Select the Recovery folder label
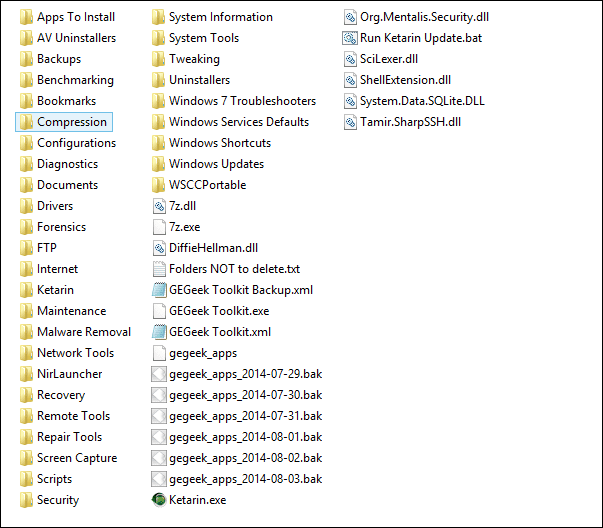603x528 pixels. (61, 395)
